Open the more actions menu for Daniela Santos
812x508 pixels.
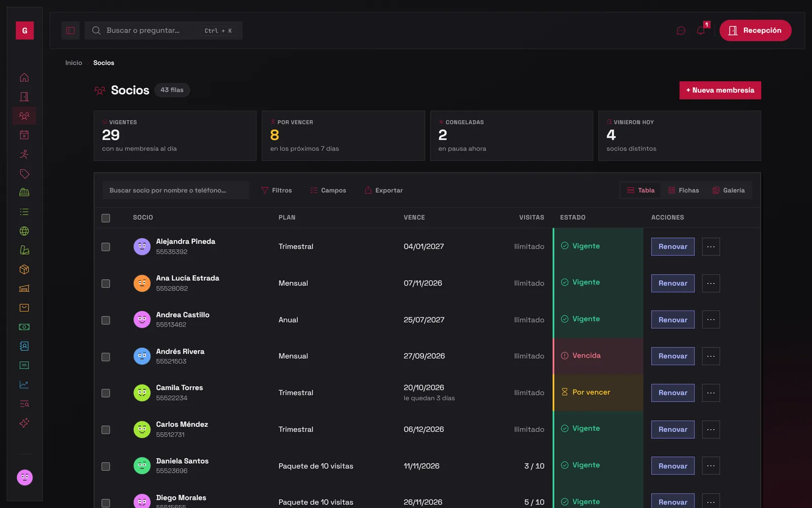[x=710, y=466]
